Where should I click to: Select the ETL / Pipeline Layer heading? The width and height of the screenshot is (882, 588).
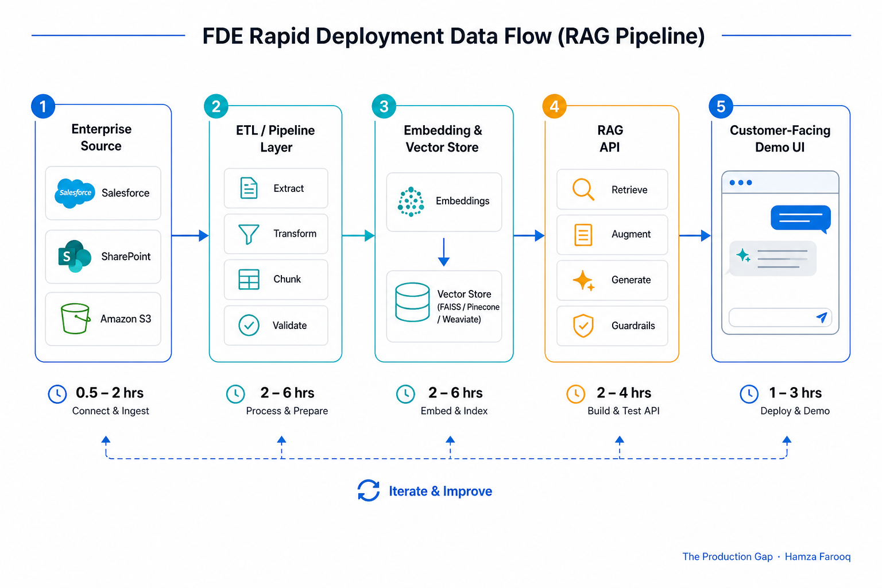(x=276, y=139)
